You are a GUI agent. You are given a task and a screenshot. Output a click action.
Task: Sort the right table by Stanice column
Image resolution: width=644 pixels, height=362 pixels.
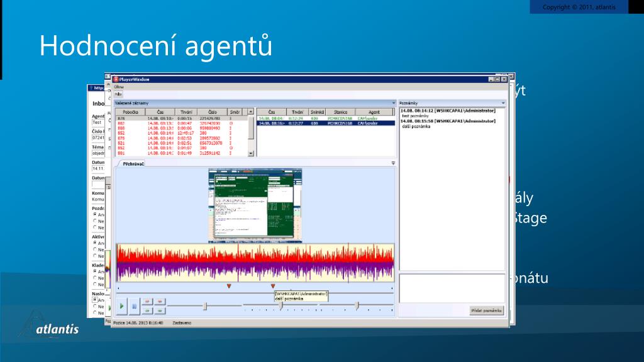click(x=340, y=112)
